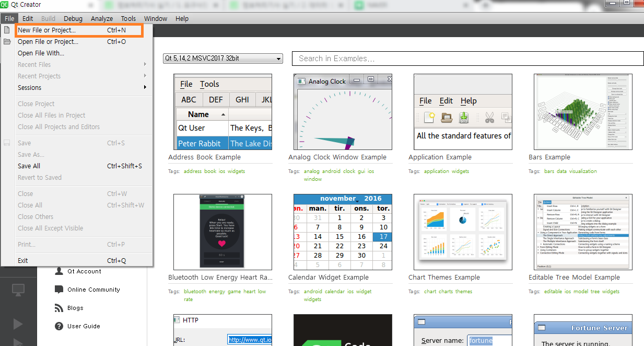Select Save All from File menu

(77, 166)
